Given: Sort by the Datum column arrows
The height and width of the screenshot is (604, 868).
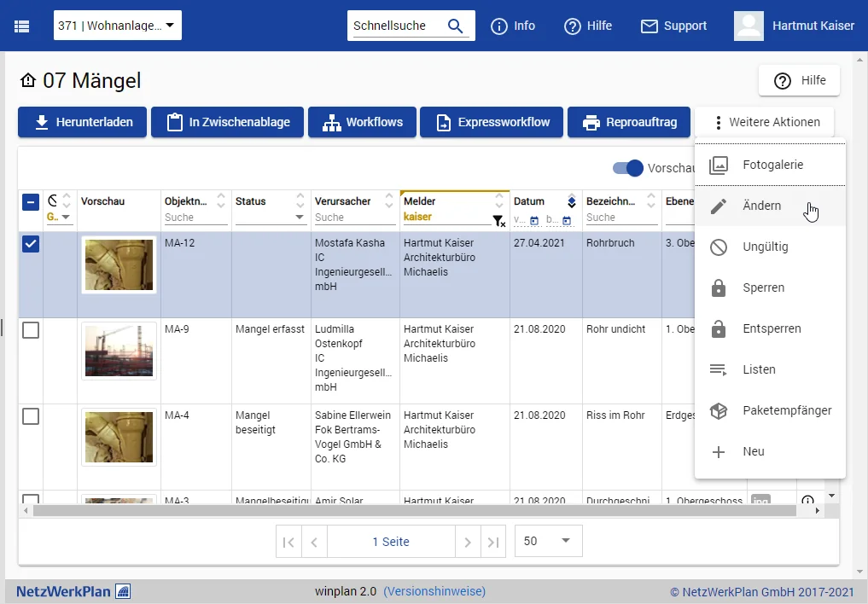Looking at the screenshot, I should pyautogui.click(x=572, y=201).
